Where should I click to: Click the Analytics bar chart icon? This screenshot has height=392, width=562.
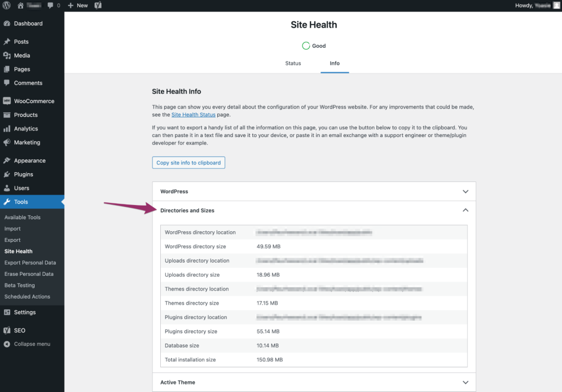click(7, 128)
